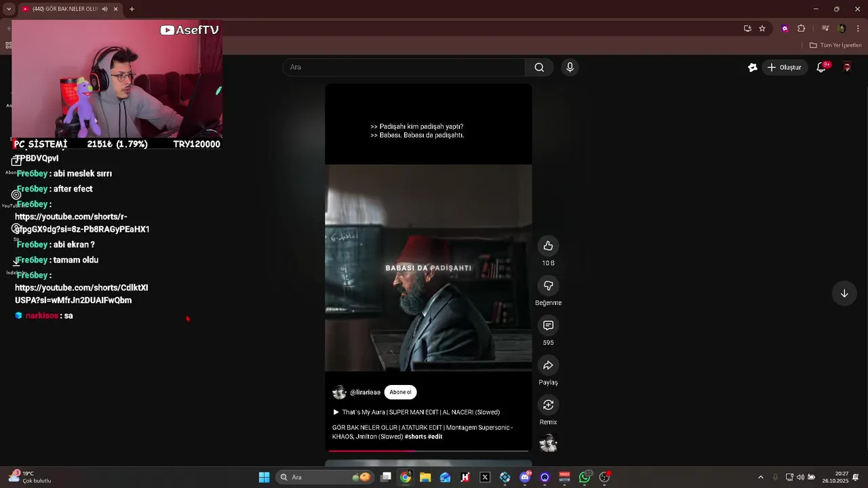The width and height of the screenshot is (868, 488).
Task: Open a new browser tab
Action: [x=132, y=9]
